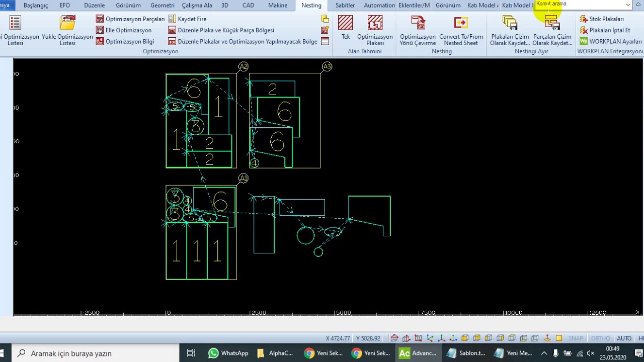
Task: Select the A3 sheet label marker
Action: pyautogui.click(x=327, y=66)
